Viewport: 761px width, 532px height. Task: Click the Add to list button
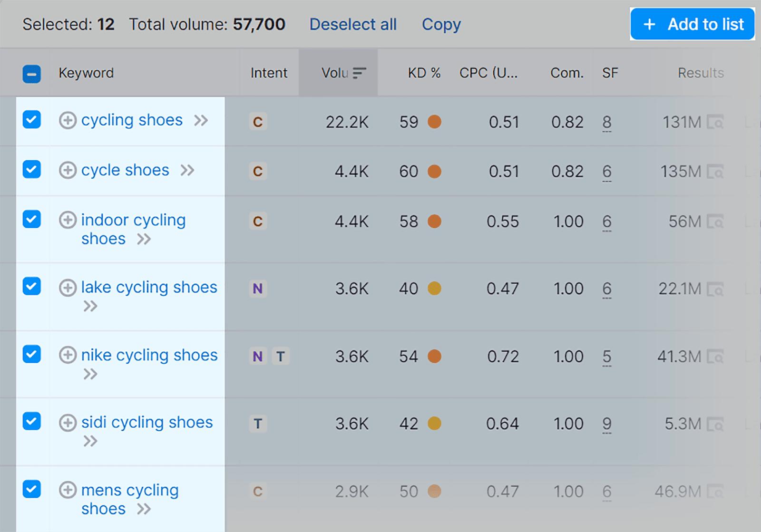(x=692, y=24)
